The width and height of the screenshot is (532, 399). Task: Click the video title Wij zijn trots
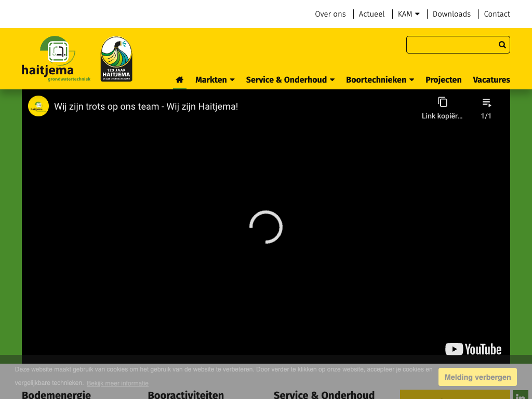click(146, 107)
